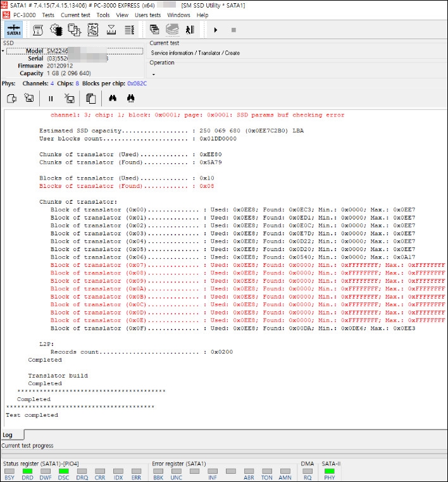Click the Channels value 4
Viewport: 448px width, 482px height.
(52, 83)
